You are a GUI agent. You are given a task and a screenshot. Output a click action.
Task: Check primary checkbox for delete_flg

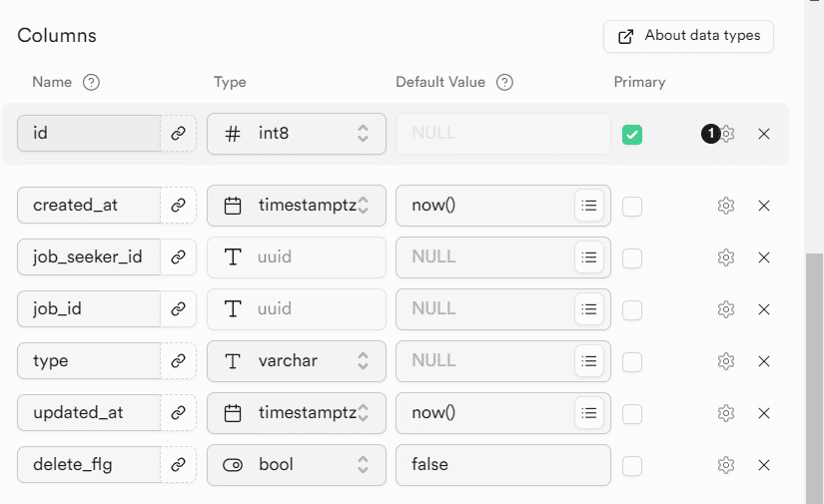(x=632, y=465)
